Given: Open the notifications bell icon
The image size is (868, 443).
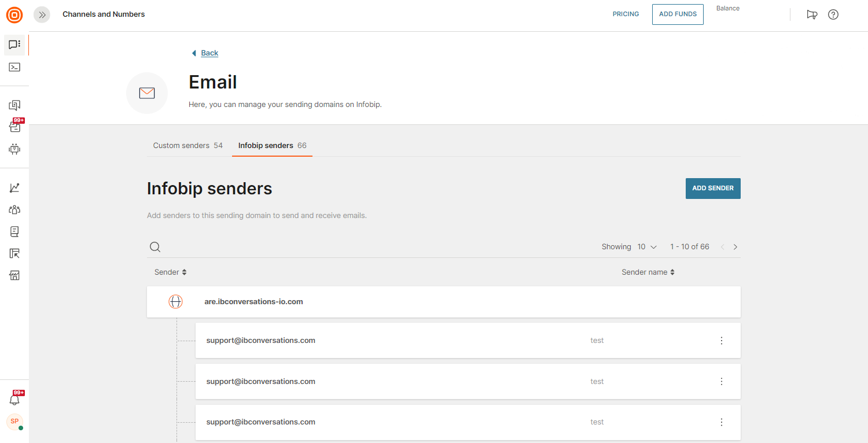Looking at the screenshot, I should pos(14,400).
